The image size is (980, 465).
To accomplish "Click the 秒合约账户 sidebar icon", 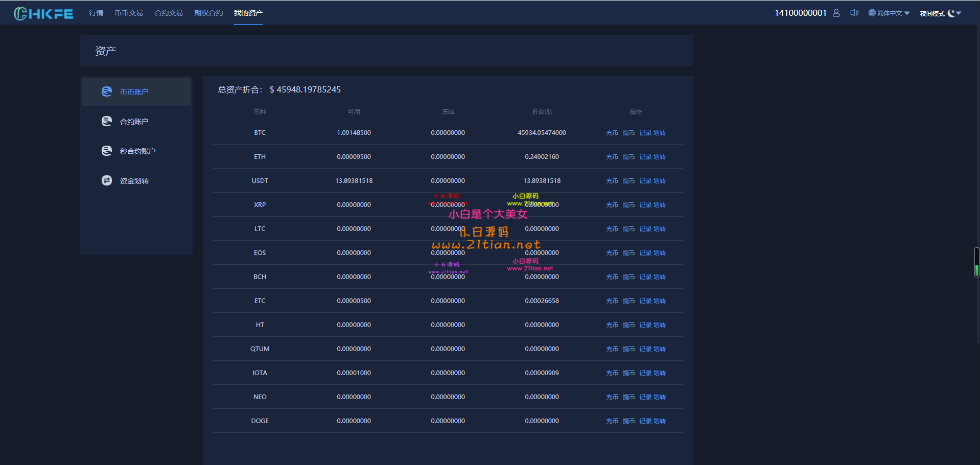I will [106, 151].
